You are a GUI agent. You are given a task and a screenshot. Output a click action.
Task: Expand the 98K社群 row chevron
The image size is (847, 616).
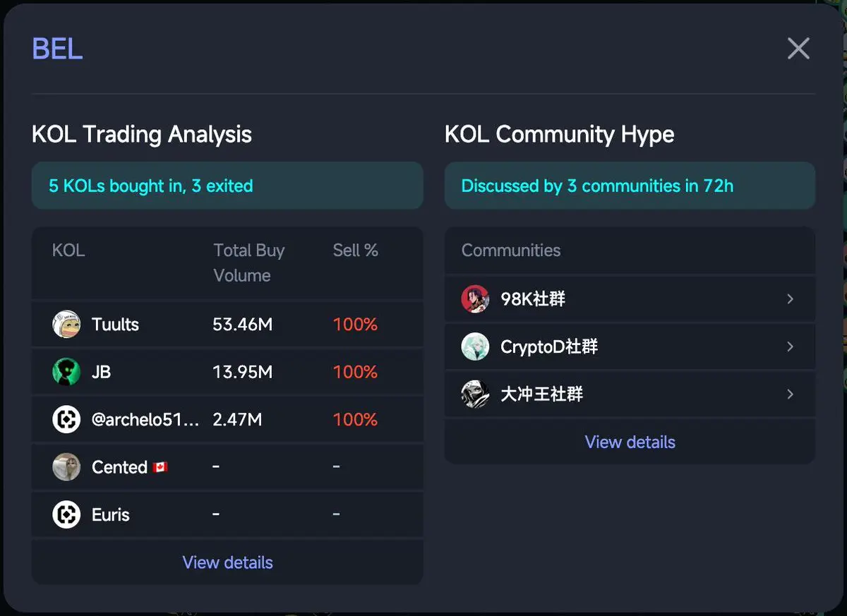point(790,299)
